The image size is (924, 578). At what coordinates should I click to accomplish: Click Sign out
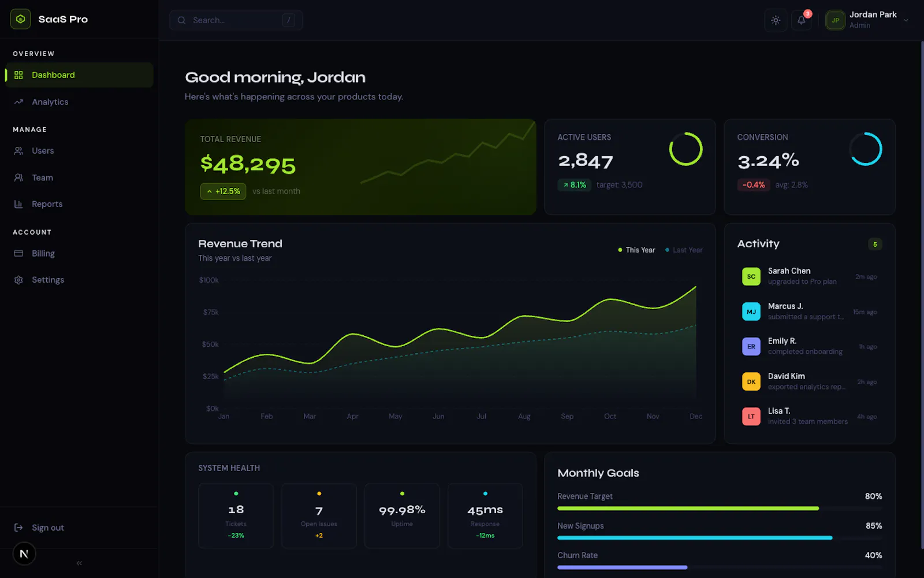79,528
